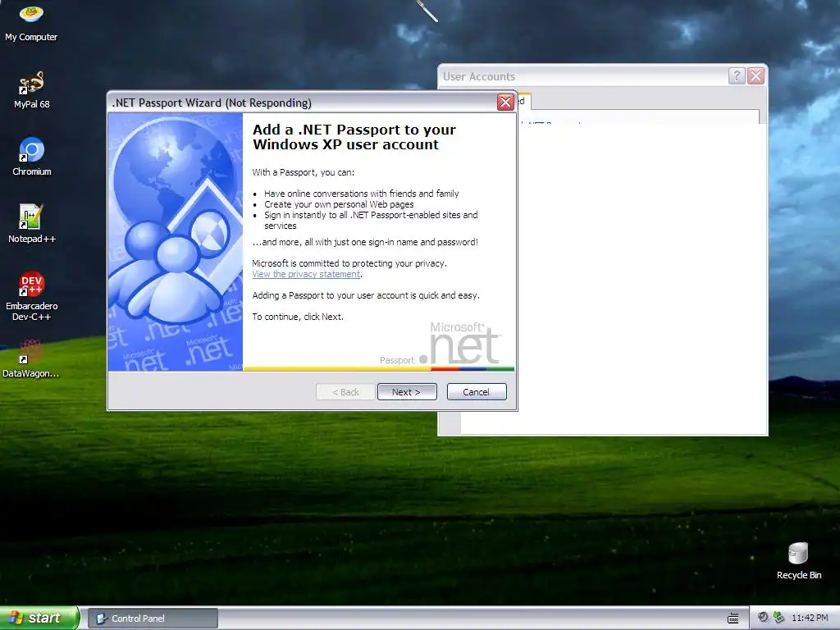The image size is (840, 630).
Task: Open the Chromium browser shortcut
Action: (32, 157)
